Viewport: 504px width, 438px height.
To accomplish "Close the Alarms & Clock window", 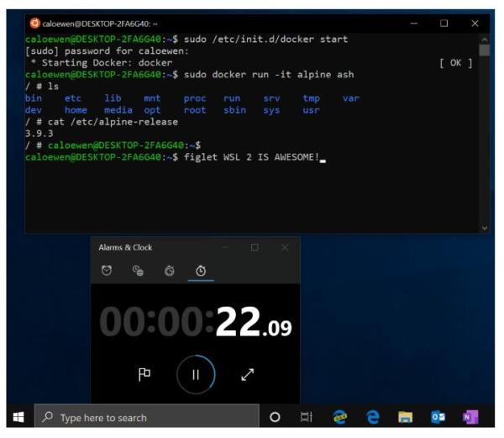I will click(285, 247).
